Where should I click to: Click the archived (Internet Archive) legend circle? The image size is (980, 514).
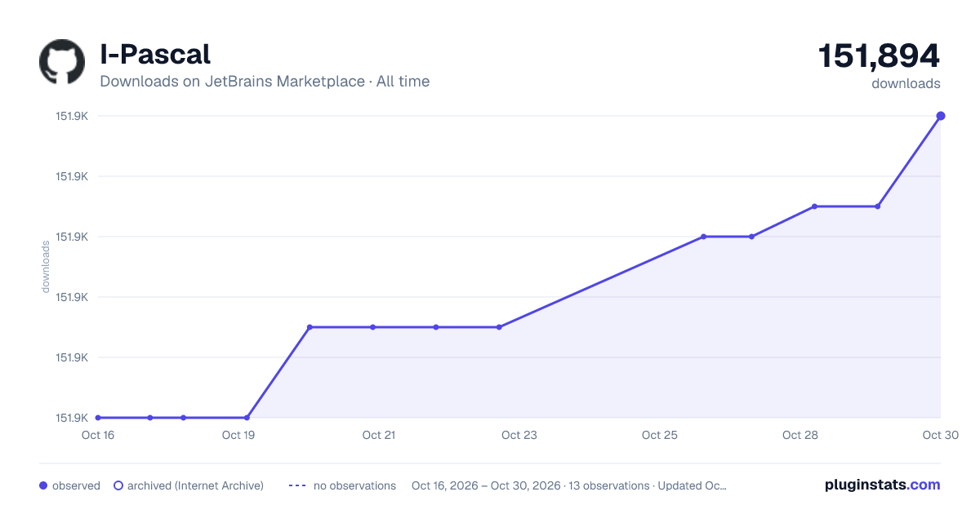pos(118,485)
